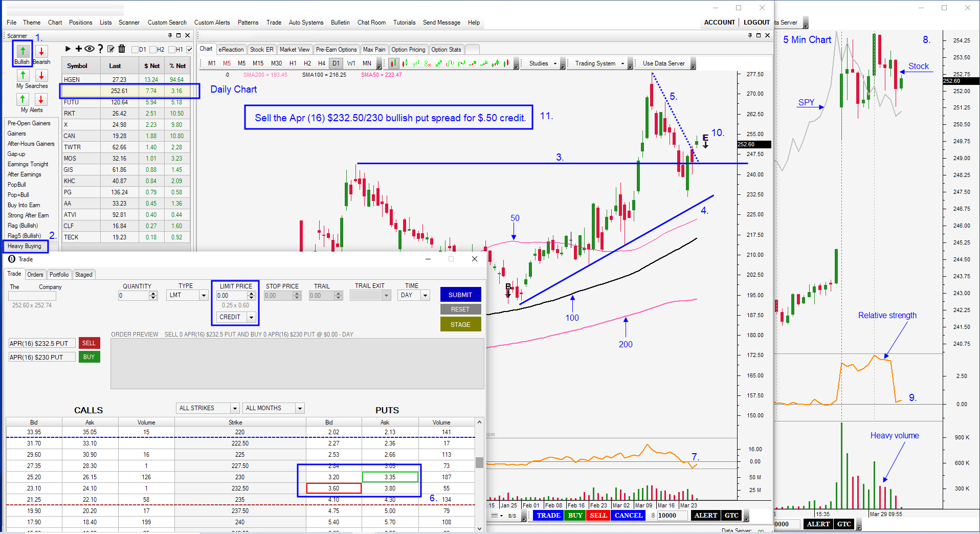
Task: Enable the D1 checkbox in Scanner
Action: click(x=135, y=50)
